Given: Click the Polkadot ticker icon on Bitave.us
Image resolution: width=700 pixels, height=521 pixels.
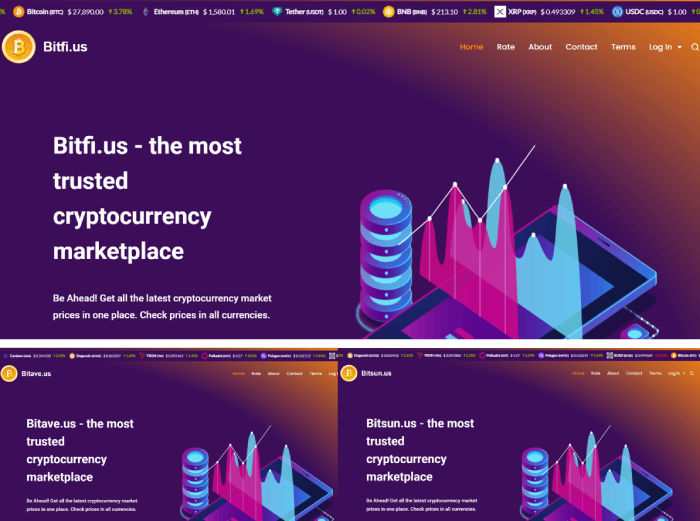Looking at the screenshot, I should [x=205, y=356].
